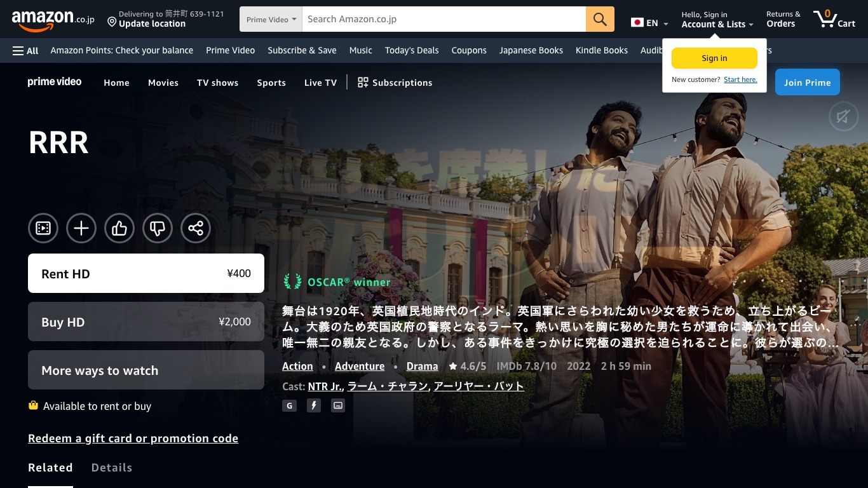
Task: Open the Live TV menu item
Action: click(x=320, y=83)
